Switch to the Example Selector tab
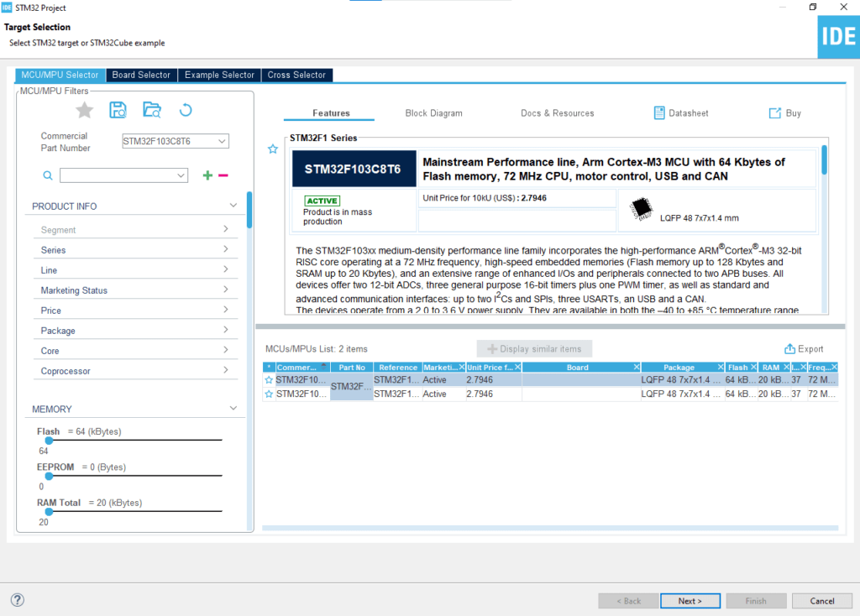 tap(219, 75)
